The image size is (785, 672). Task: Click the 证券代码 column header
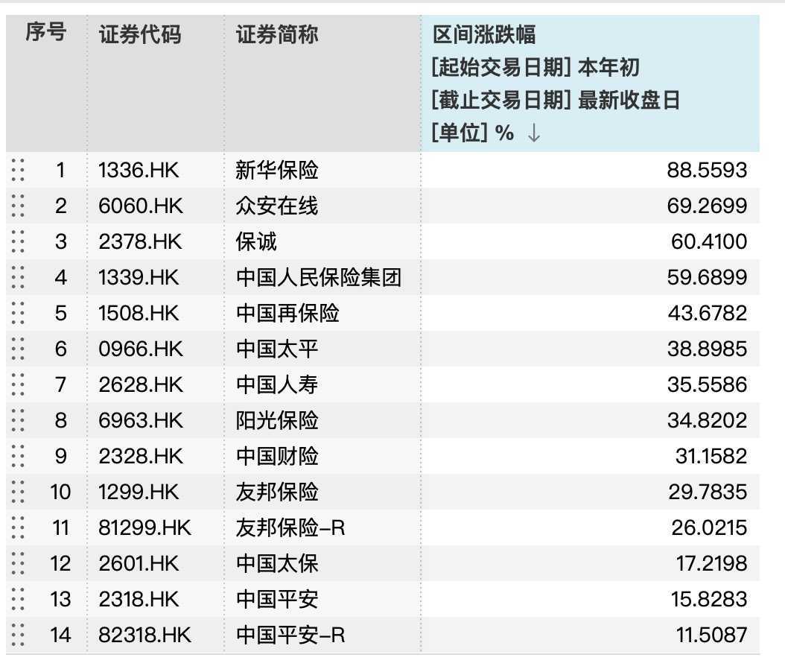click(140, 34)
